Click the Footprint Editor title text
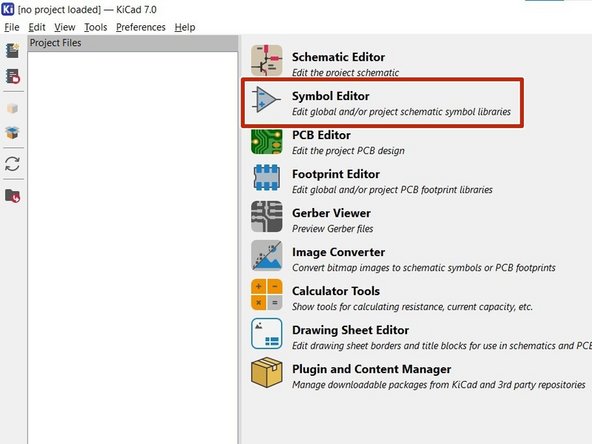The width and height of the screenshot is (592, 444). tap(336, 174)
